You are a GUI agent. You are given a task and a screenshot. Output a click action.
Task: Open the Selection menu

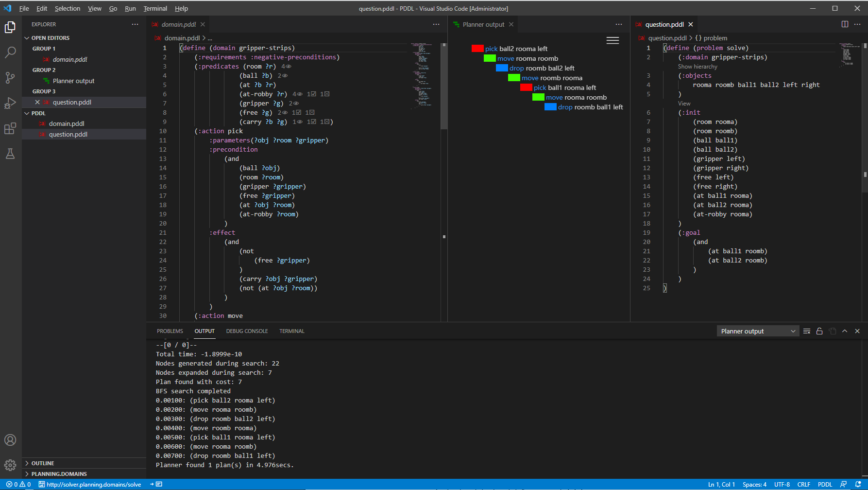point(68,8)
